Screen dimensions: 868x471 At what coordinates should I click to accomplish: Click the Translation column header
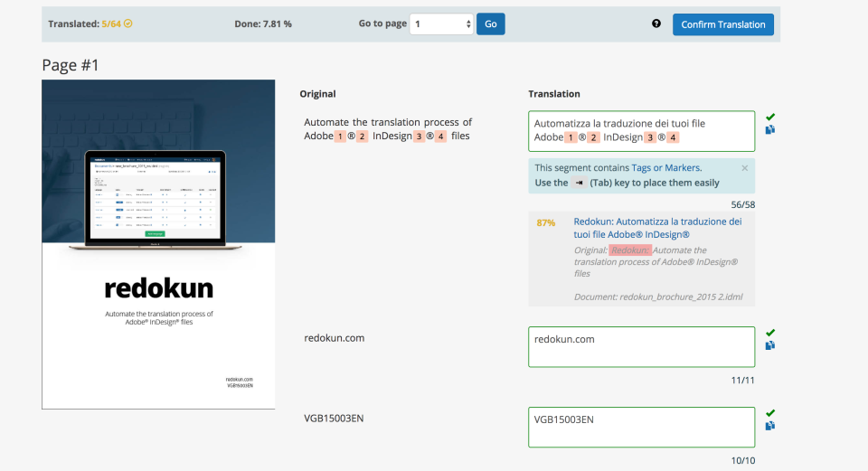click(x=554, y=93)
